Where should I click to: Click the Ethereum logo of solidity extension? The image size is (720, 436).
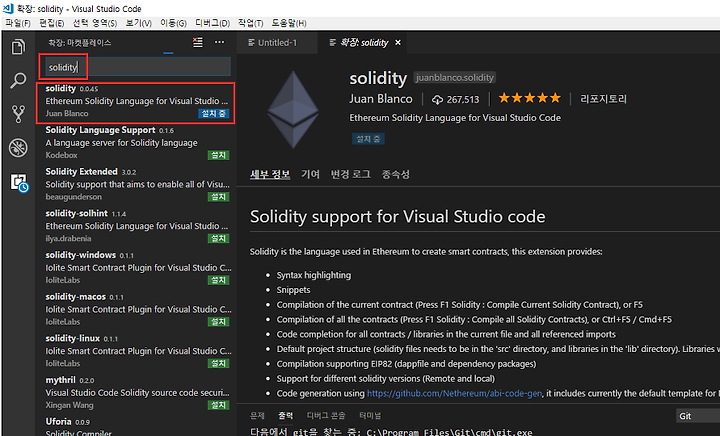(293, 110)
